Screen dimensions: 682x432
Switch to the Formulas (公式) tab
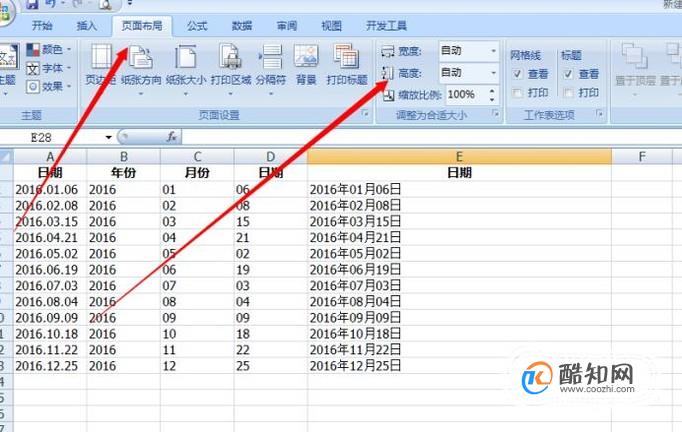(197, 26)
